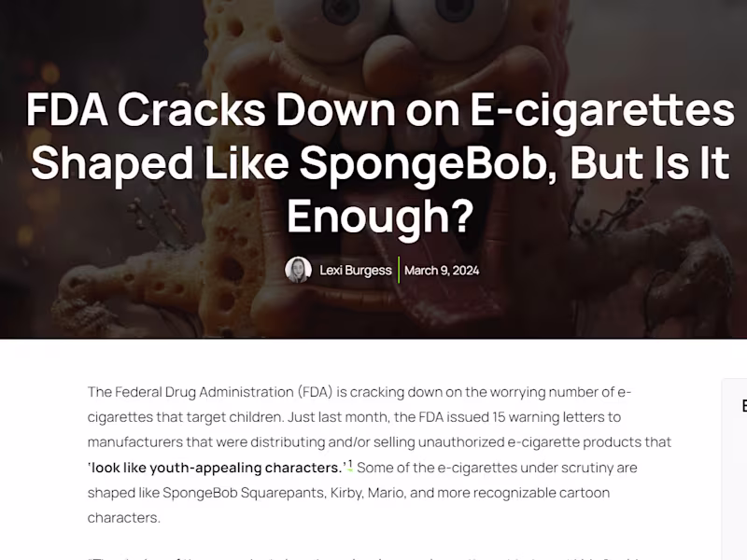Click the partially visible sidebar card at right
This screenshot has width=747, height=560.
(x=735, y=469)
